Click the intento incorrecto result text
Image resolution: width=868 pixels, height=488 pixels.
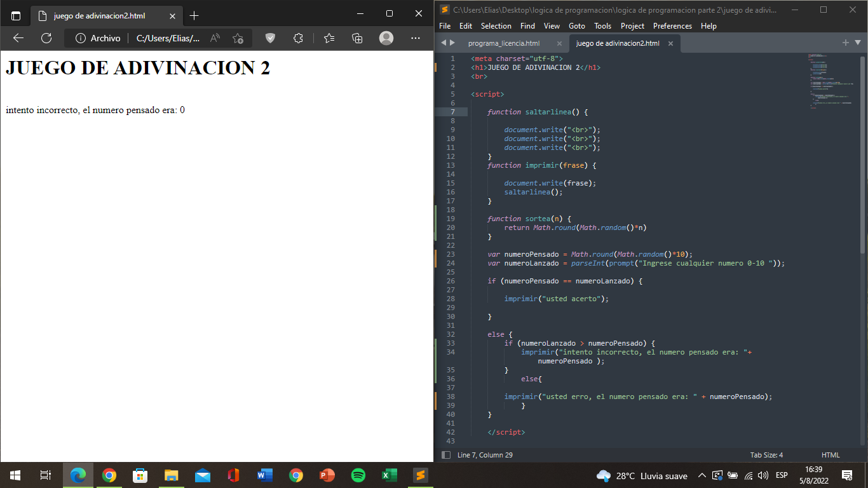[95, 110]
